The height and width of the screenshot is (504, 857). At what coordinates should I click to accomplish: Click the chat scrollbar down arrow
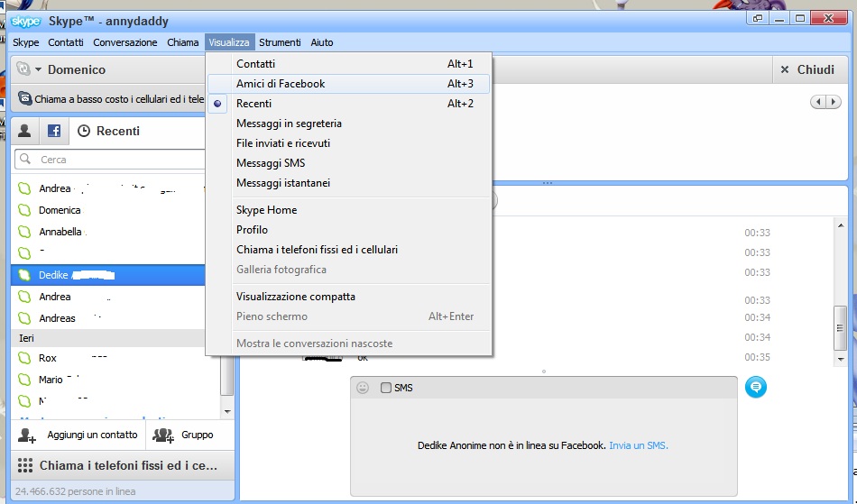(x=841, y=359)
